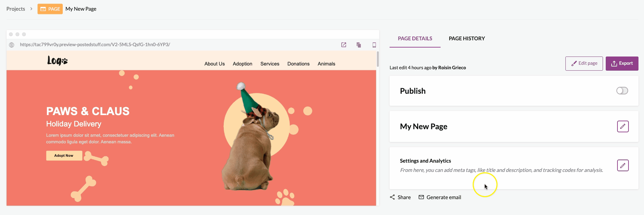The height and width of the screenshot is (215, 644).
Task: Go back to Projects breadcrumb
Action: (16, 9)
